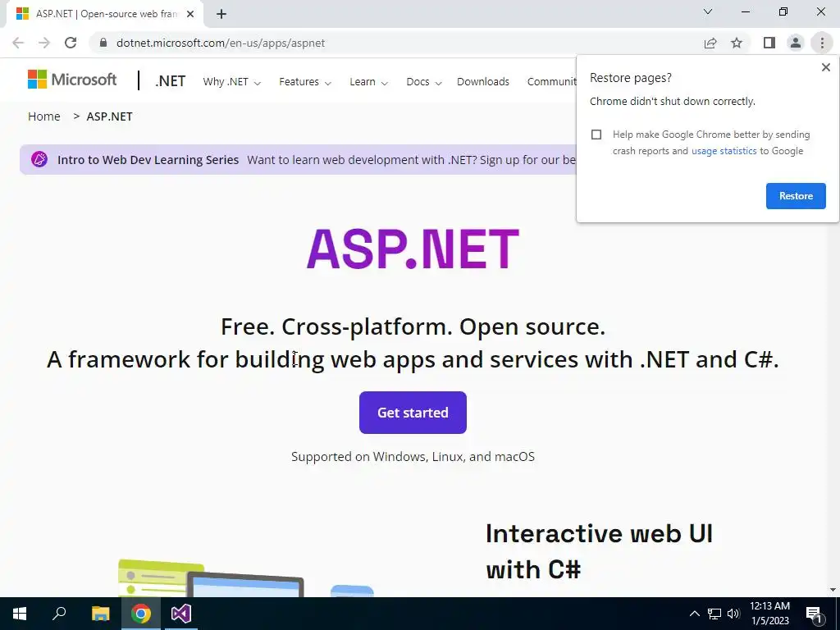Click Intro to Web Dev Learning Series
Image resolution: width=840 pixels, height=630 pixels.
pyautogui.click(x=148, y=160)
